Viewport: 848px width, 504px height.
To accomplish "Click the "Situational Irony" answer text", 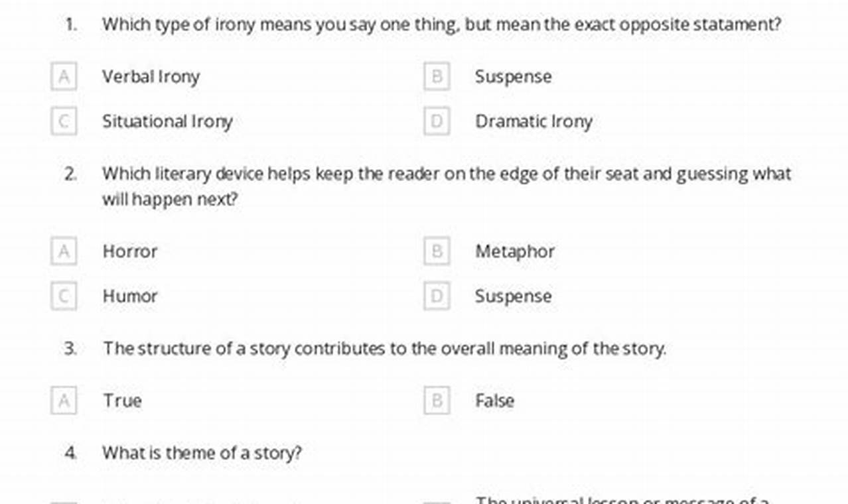I will click(x=167, y=121).
